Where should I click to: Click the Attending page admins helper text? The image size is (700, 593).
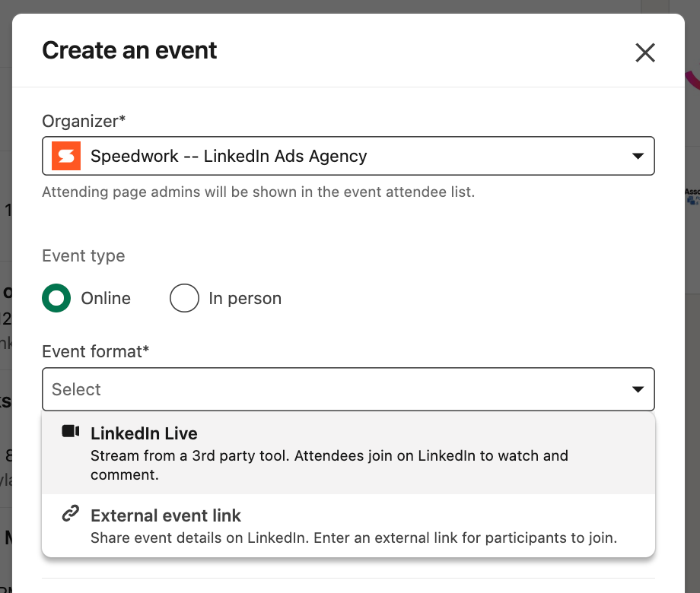259,192
